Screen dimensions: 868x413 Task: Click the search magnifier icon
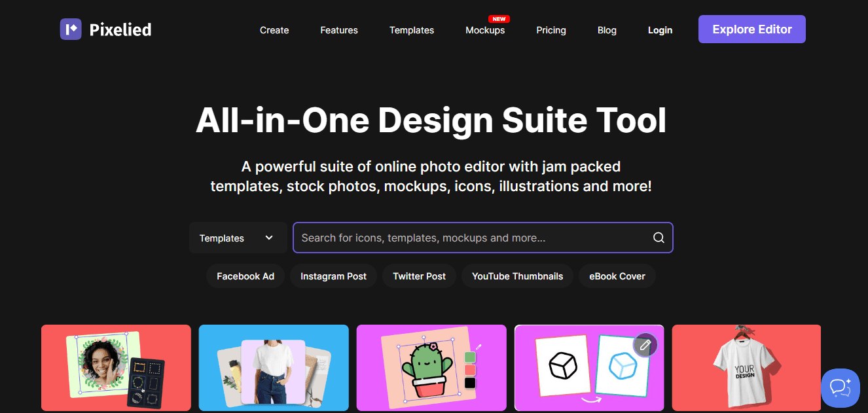pos(659,238)
